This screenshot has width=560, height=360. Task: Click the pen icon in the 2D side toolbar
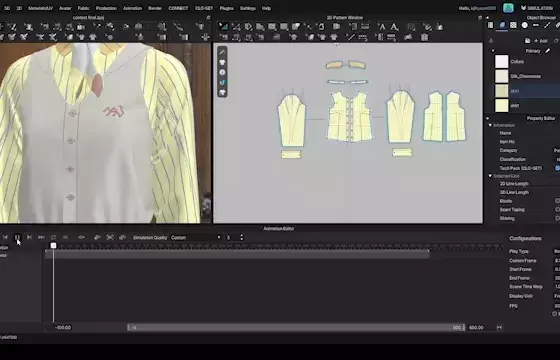(222, 52)
